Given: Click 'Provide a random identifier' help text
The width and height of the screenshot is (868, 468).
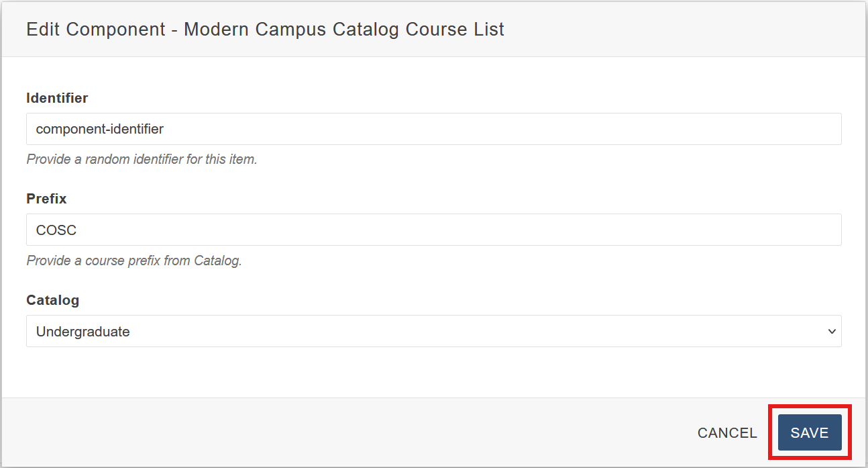Looking at the screenshot, I should pyautogui.click(x=142, y=160).
